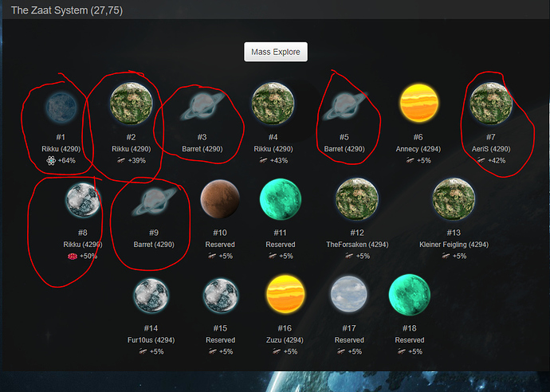Click ship bonus icon under planet #6

tap(410, 160)
